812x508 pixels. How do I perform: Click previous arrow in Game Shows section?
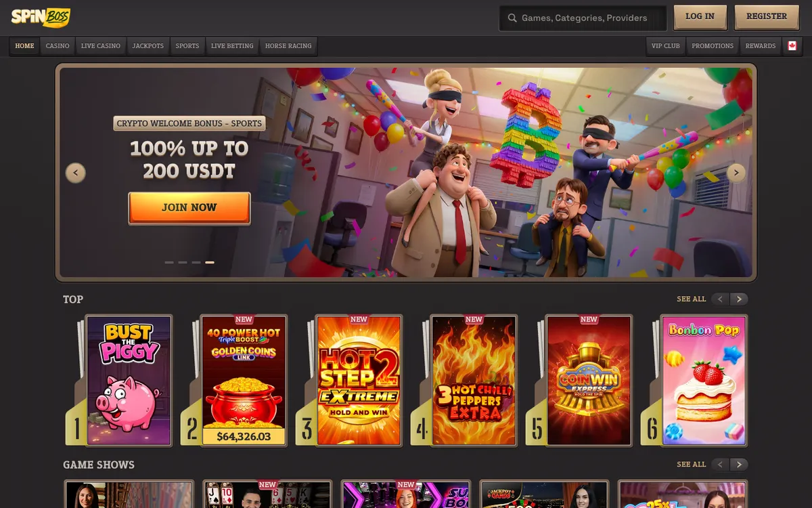[721, 464]
